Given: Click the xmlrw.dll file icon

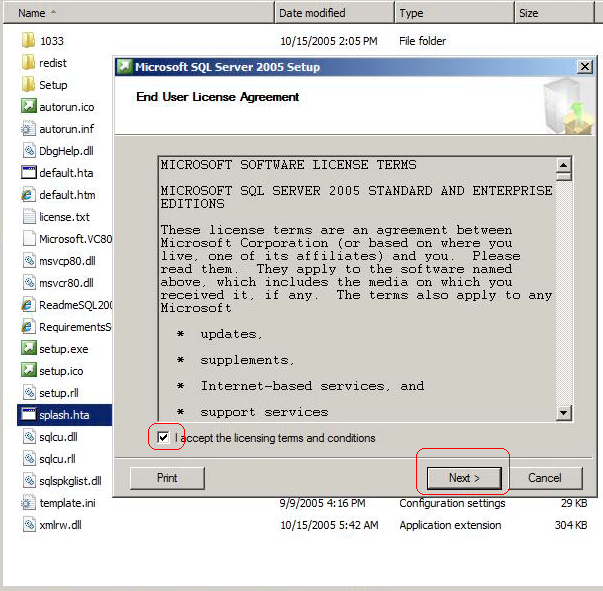Looking at the screenshot, I should (x=28, y=525).
